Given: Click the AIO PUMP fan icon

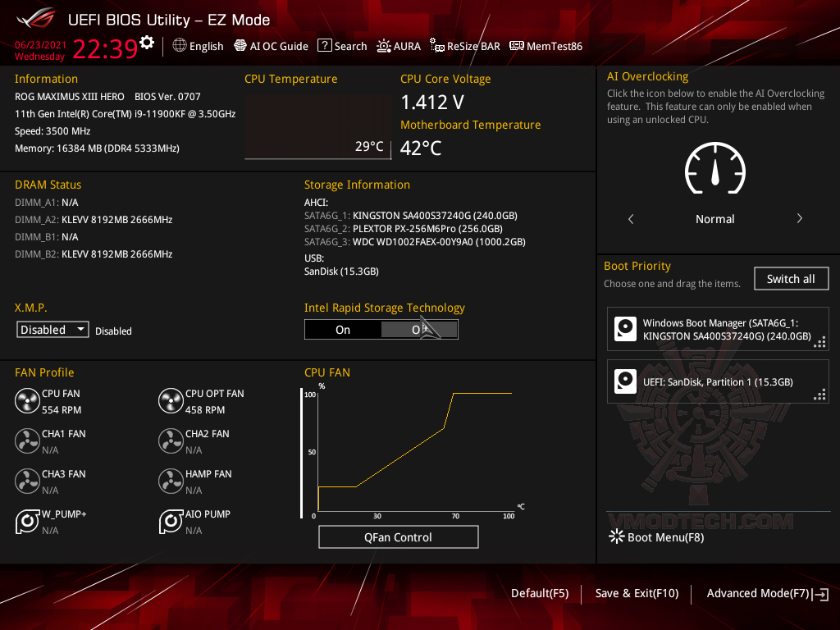Looking at the screenshot, I should tap(171, 521).
